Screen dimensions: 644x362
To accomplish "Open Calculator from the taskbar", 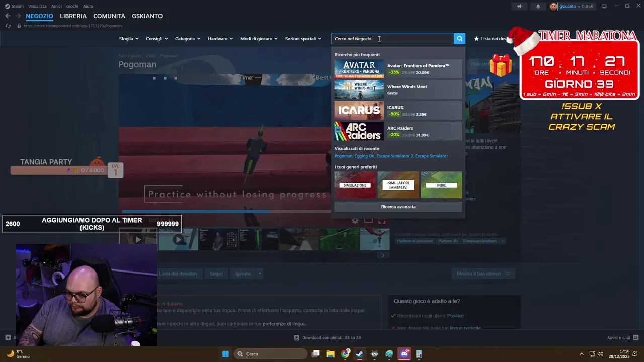I will point(419,354).
